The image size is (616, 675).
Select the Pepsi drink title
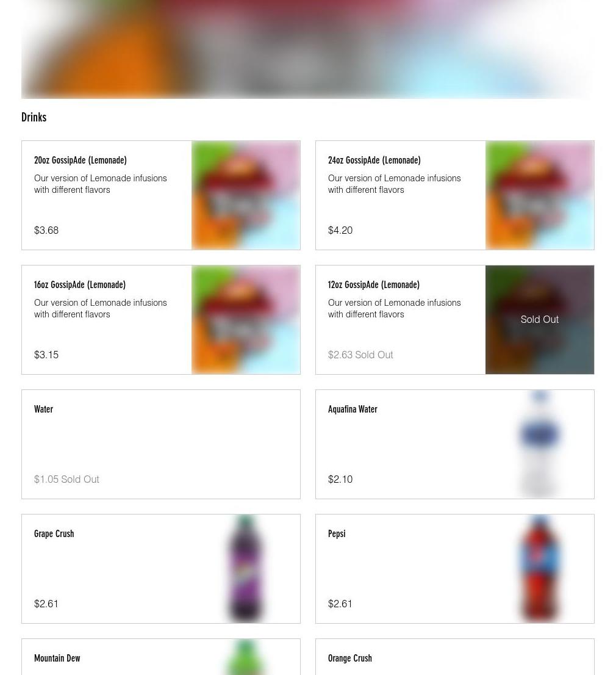point(337,533)
